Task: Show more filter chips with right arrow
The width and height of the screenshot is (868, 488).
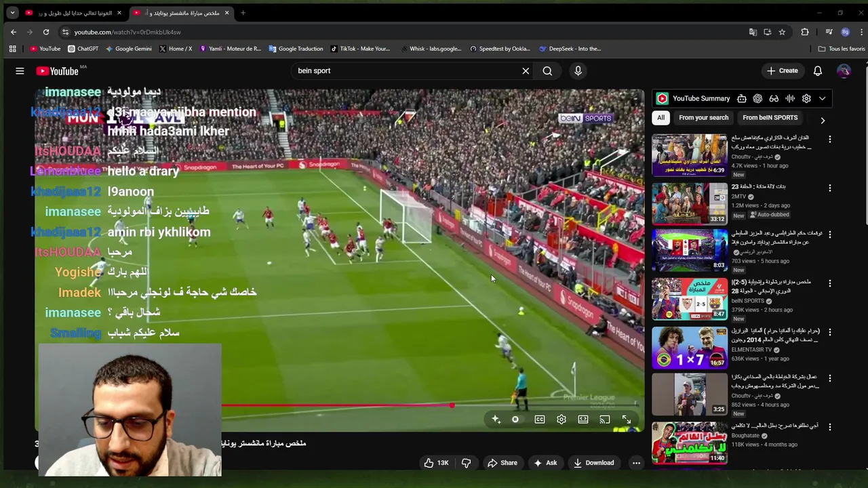Action: pyautogui.click(x=823, y=121)
